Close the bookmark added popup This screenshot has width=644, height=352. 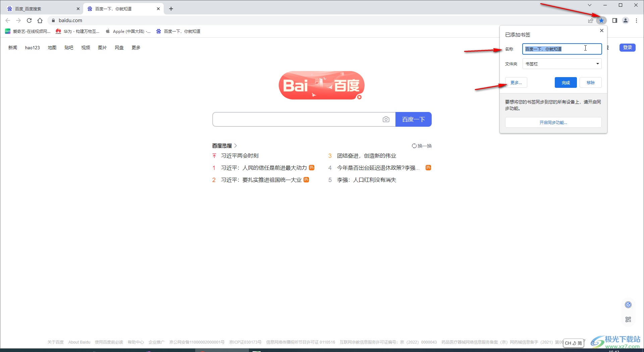602,31
